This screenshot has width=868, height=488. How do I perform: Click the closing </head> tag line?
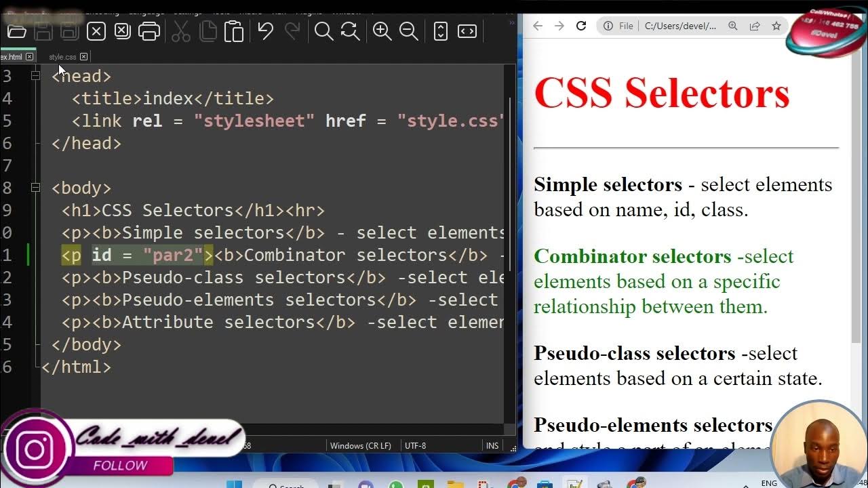pos(86,143)
